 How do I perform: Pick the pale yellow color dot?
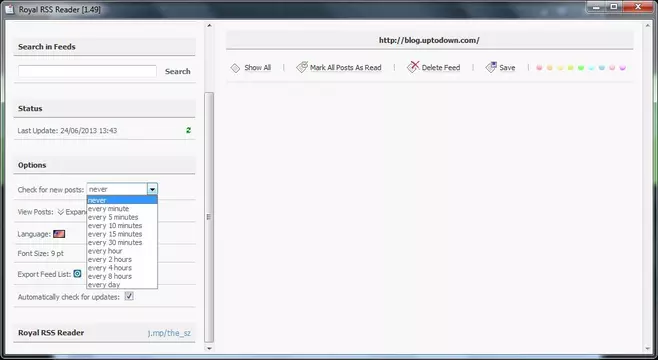560,68
